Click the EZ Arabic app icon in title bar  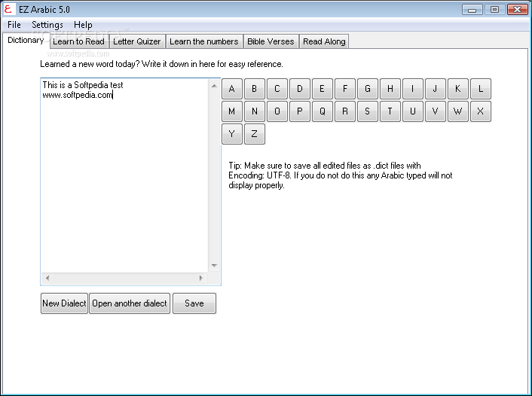(8, 9)
